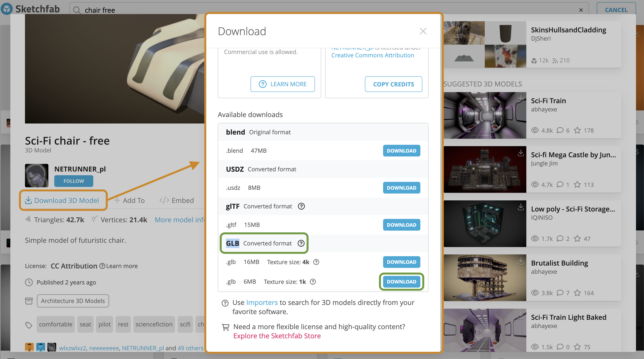Close the Download dialog with the X

[x=423, y=31]
